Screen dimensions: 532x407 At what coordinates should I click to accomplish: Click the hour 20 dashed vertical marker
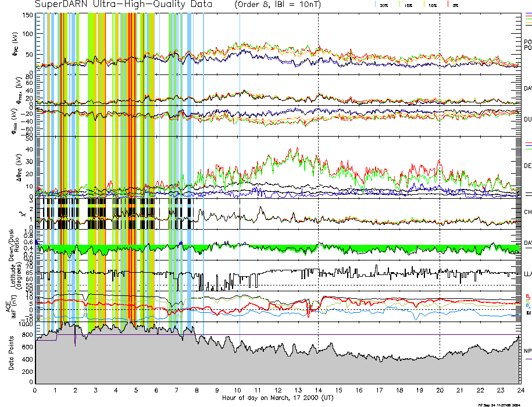440,174
